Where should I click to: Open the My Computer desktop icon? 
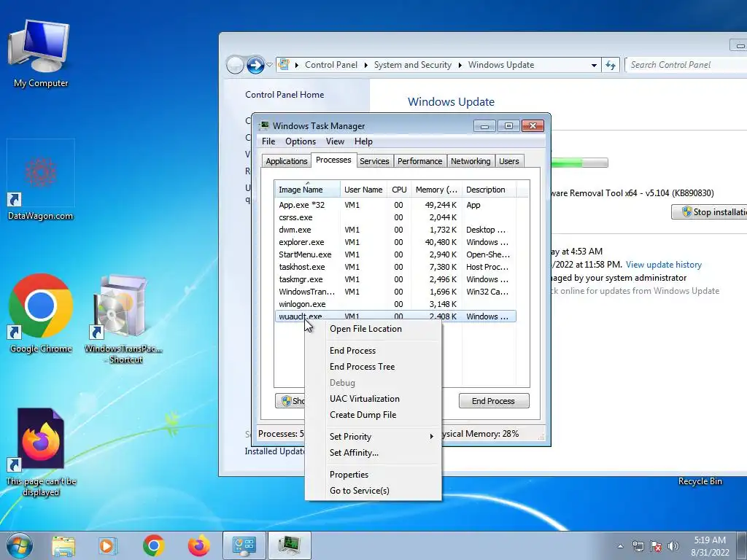[41, 54]
